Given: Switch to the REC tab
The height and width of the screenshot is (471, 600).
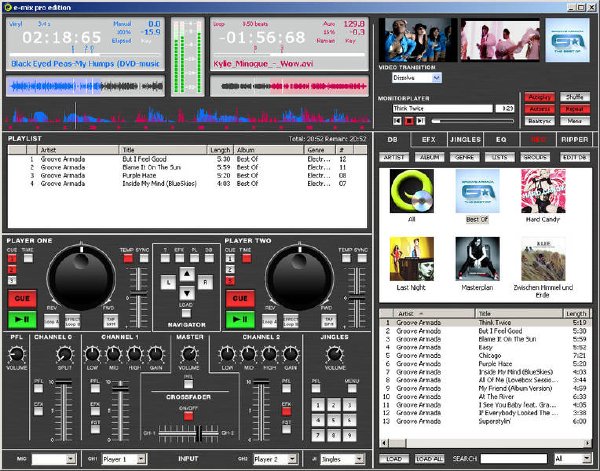Looking at the screenshot, I should click(x=538, y=140).
